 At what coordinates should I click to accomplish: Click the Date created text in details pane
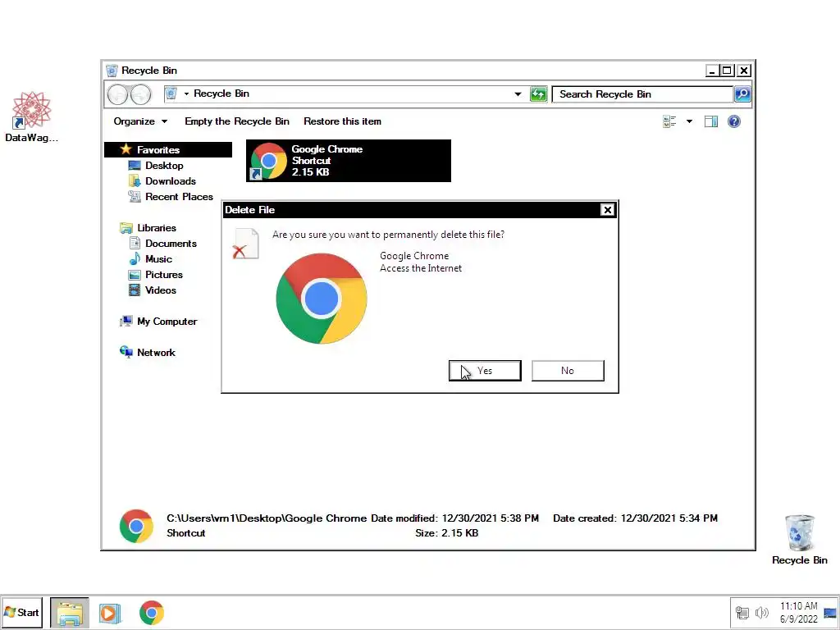(x=636, y=518)
